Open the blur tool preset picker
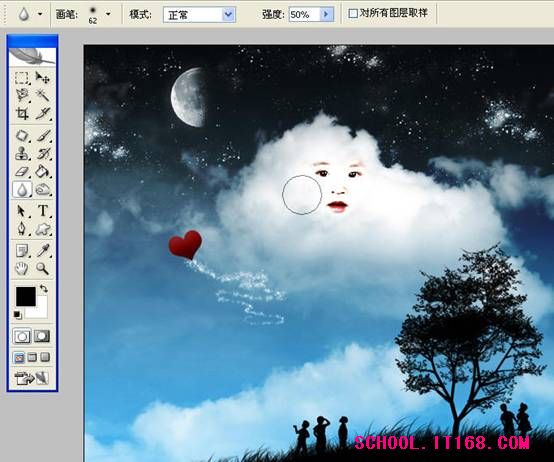Viewport: 554px width, 462px height. (x=40, y=14)
